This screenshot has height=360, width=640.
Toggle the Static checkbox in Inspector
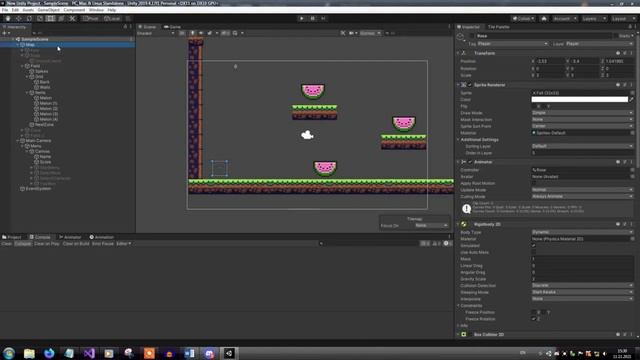616,36
